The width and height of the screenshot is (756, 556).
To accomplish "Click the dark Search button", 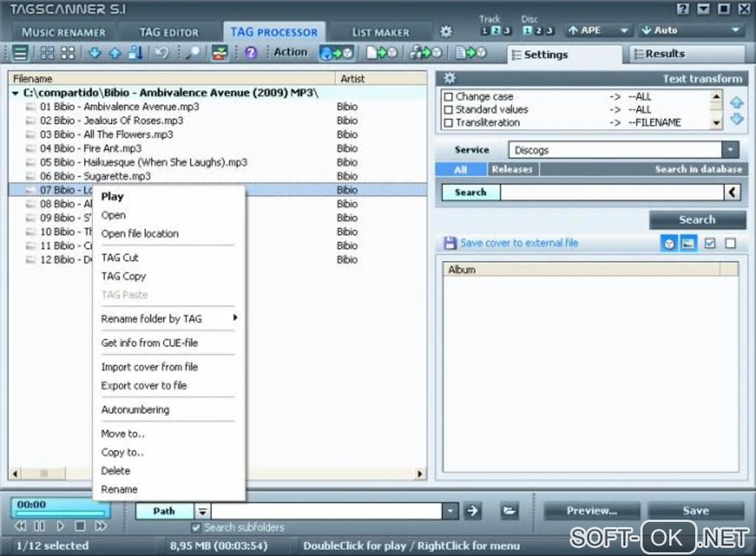I will pos(697,220).
